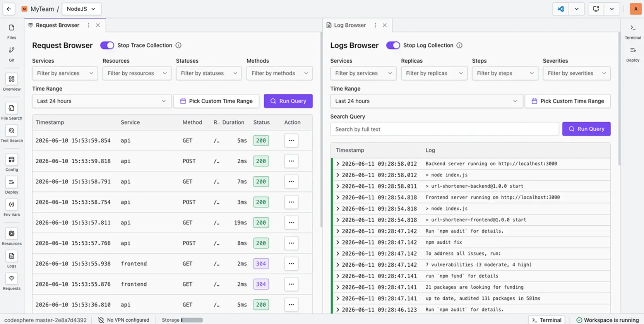Click Run Query in Request Browser
Viewport: 644px width, 324px height.
pyautogui.click(x=288, y=101)
